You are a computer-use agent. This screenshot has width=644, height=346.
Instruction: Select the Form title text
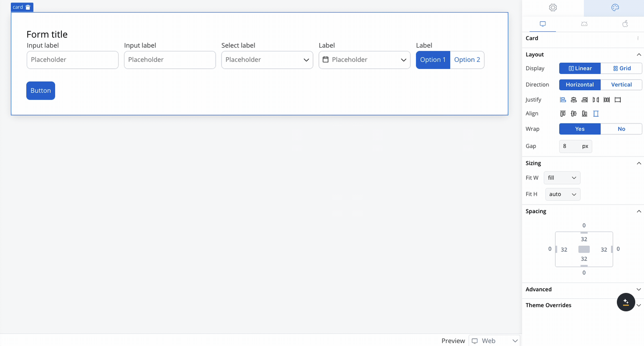(x=47, y=34)
